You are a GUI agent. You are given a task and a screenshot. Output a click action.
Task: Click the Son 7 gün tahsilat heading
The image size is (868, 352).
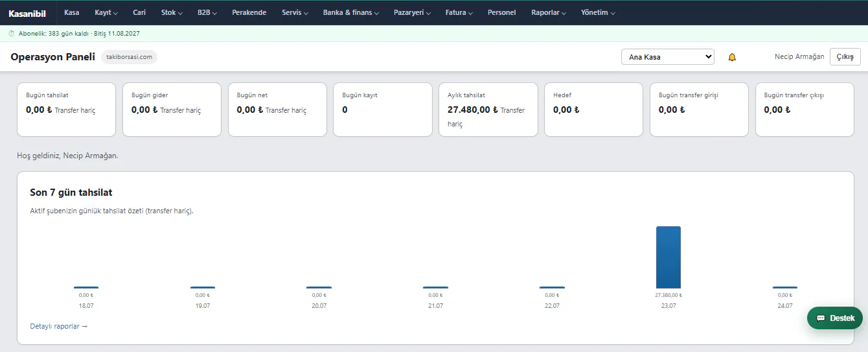click(71, 193)
